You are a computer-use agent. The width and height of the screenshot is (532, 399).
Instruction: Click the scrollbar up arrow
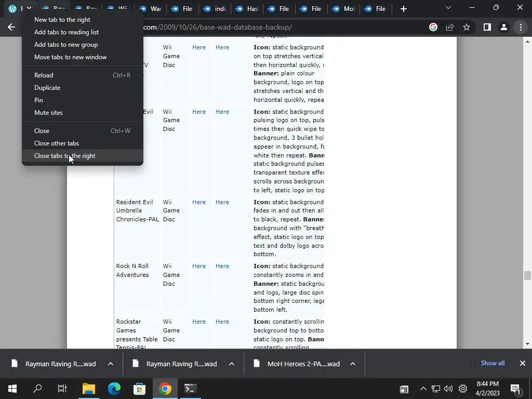point(527,42)
